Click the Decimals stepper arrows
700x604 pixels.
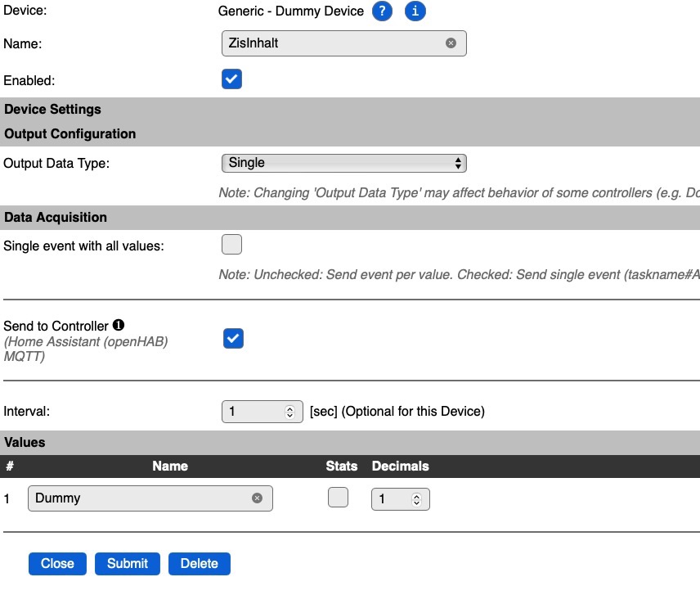(416, 499)
